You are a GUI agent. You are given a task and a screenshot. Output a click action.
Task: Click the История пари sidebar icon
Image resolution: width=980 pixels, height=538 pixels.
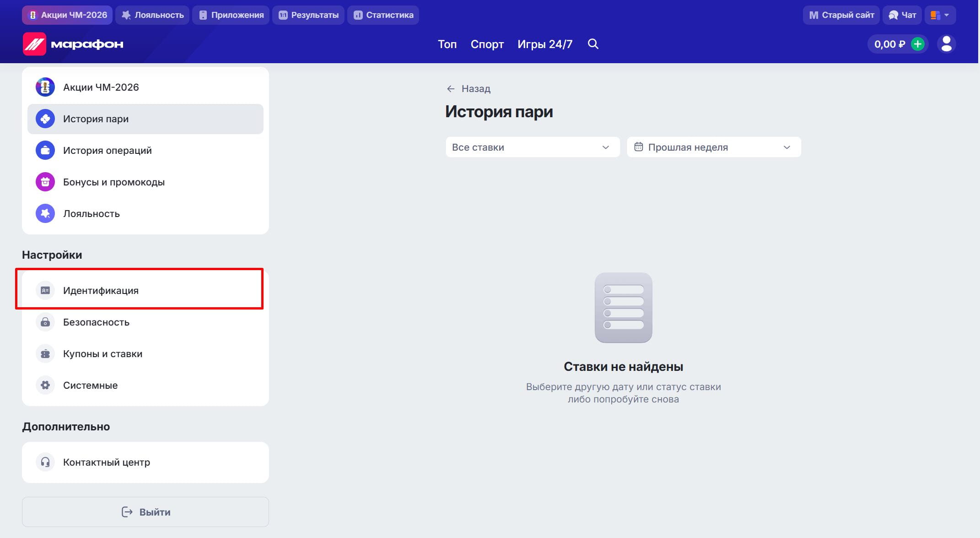(45, 119)
